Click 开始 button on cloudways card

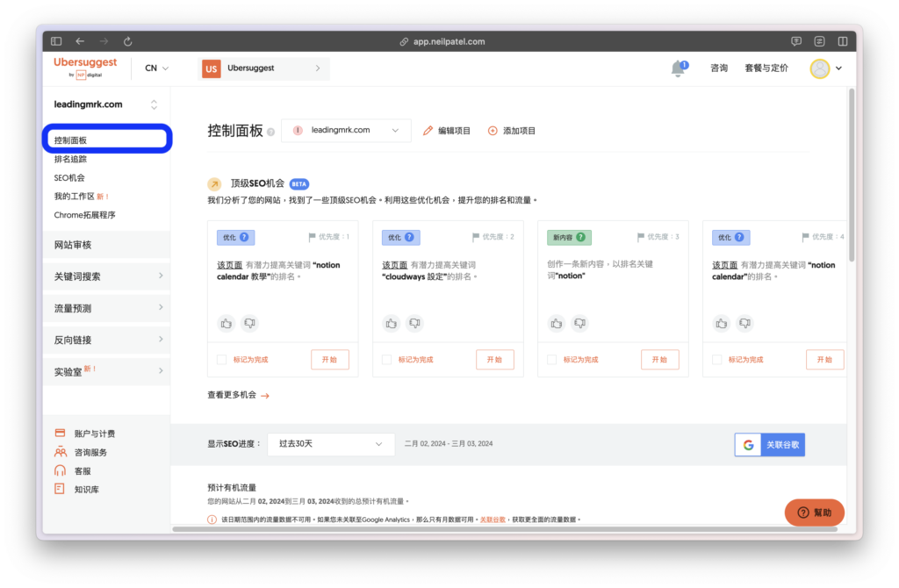(x=495, y=359)
